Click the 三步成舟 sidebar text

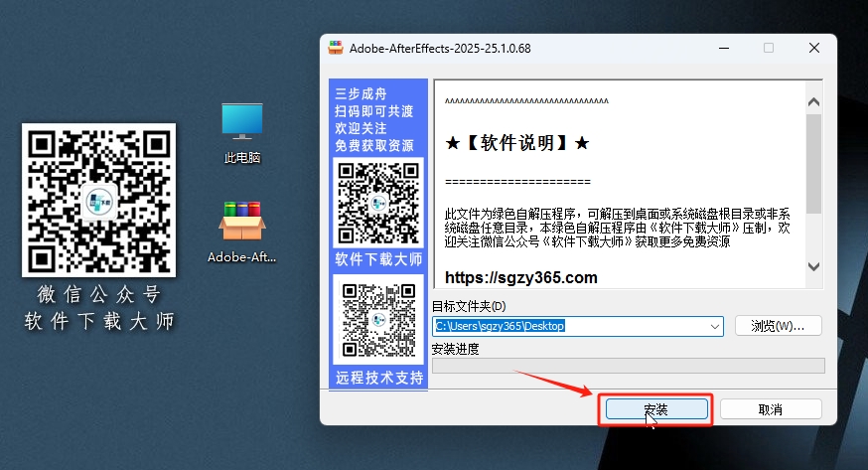[x=361, y=93]
